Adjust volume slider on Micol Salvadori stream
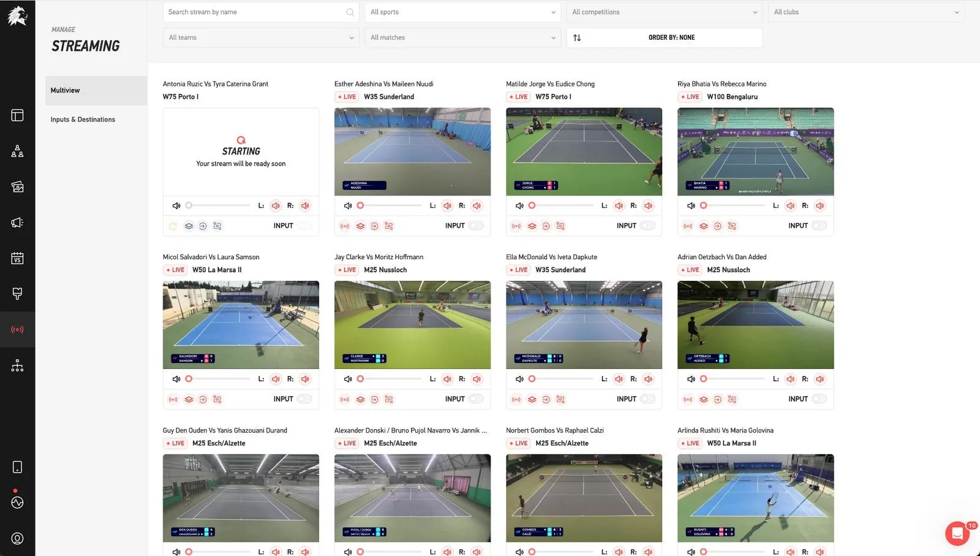980x556 pixels. tap(219, 379)
